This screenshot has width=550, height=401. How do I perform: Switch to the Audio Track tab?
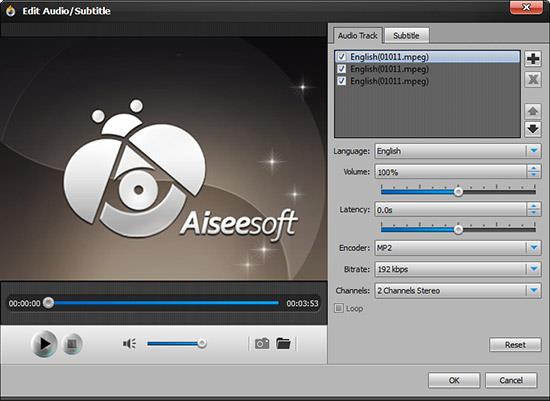[357, 35]
